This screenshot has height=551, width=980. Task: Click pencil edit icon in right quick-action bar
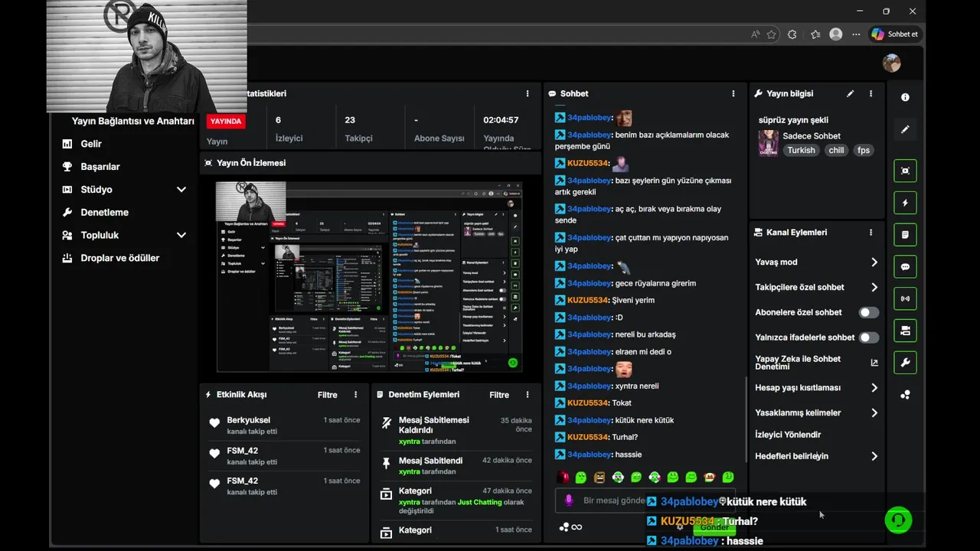905,129
